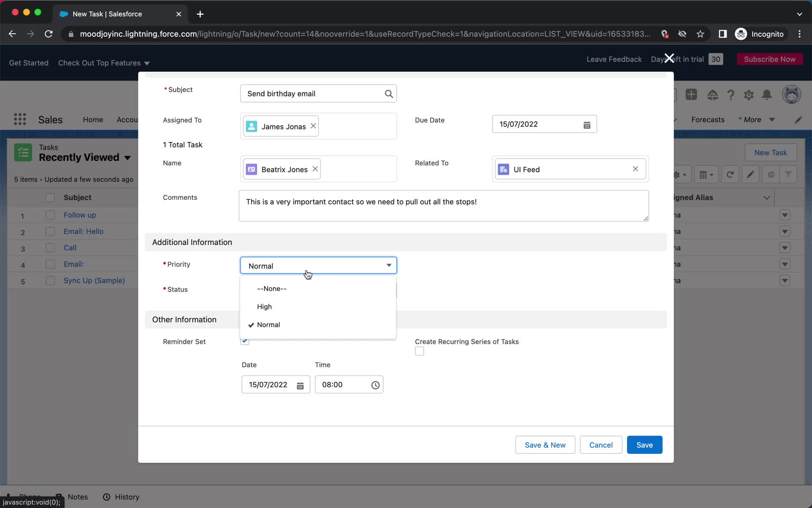Image resolution: width=812 pixels, height=508 pixels.
Task: Click the Save button
Action: tap(644, 445)
